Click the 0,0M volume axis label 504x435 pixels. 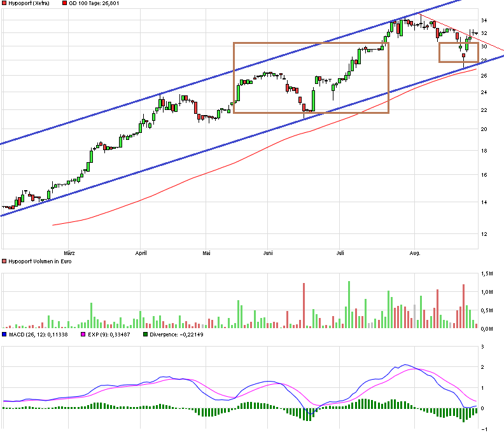(x=487, y=329)
